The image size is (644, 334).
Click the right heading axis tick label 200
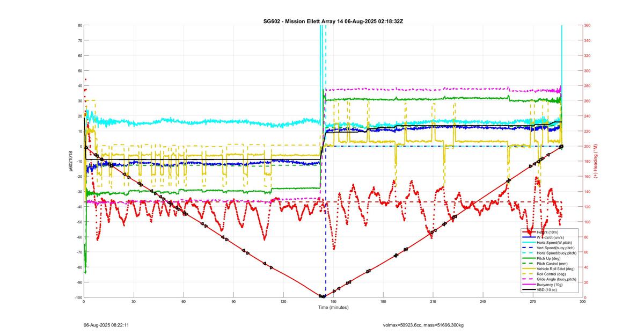pos(587,146)
